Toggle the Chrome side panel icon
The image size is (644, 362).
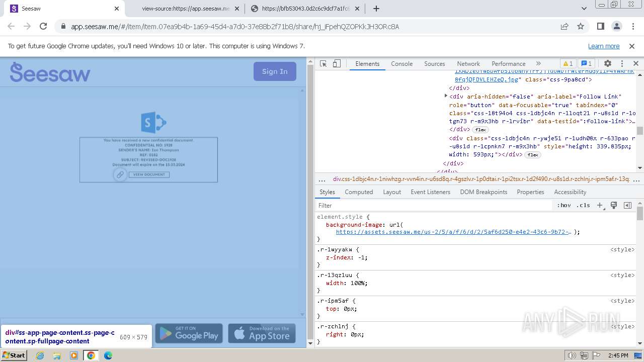(x=600, y=26)
